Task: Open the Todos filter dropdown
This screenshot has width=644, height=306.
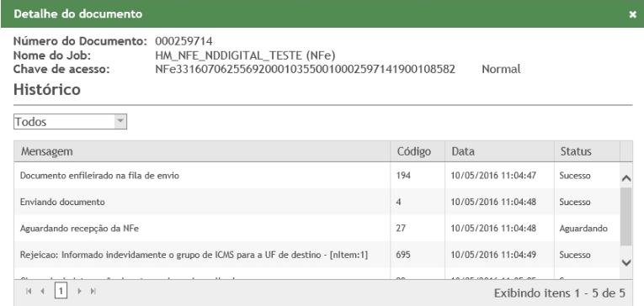Action: (70, 121)
